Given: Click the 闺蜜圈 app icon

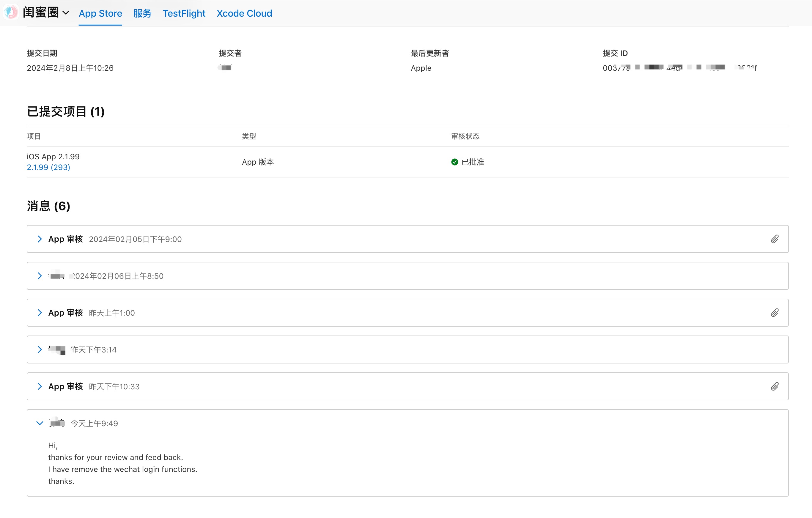Looking at the screenshot, I should pos(11,12).
